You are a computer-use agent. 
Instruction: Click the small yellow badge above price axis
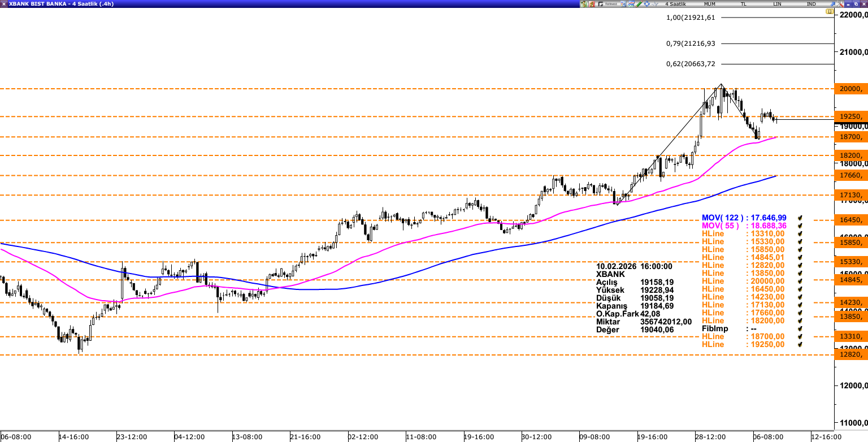pos(829,11)
